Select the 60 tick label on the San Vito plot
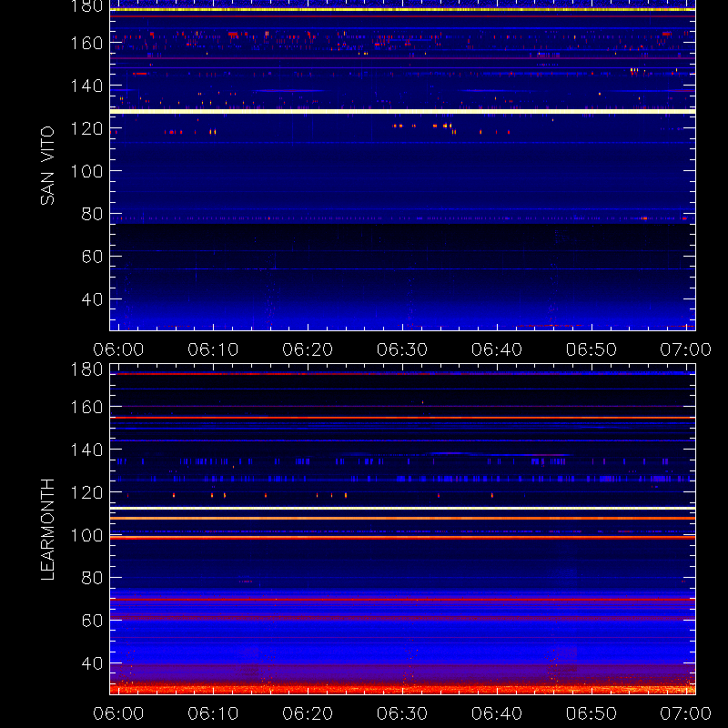Image resolution: width=728 pixels, height=728 pixels. click(x=92, y=257)
